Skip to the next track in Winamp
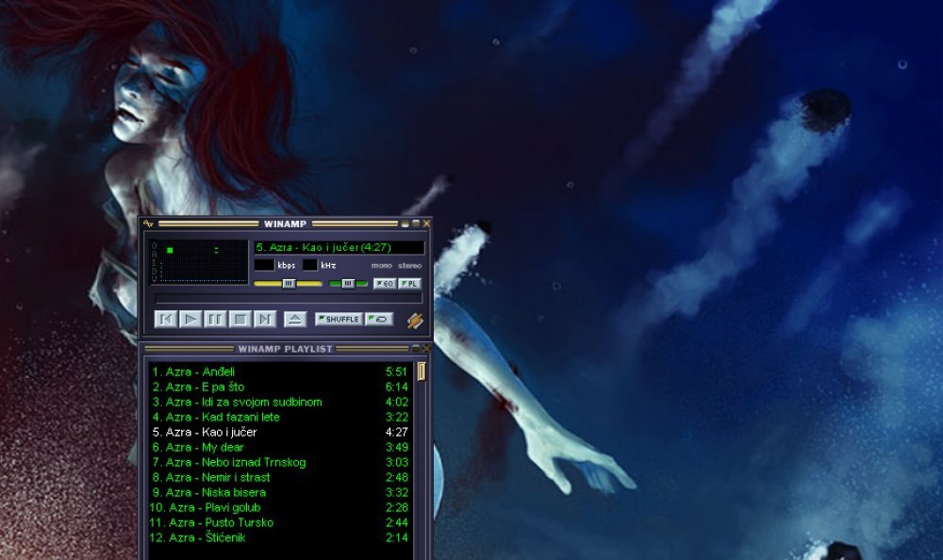Screen dimensions: 943x560 pyautogui.click(x=265, y=319)
